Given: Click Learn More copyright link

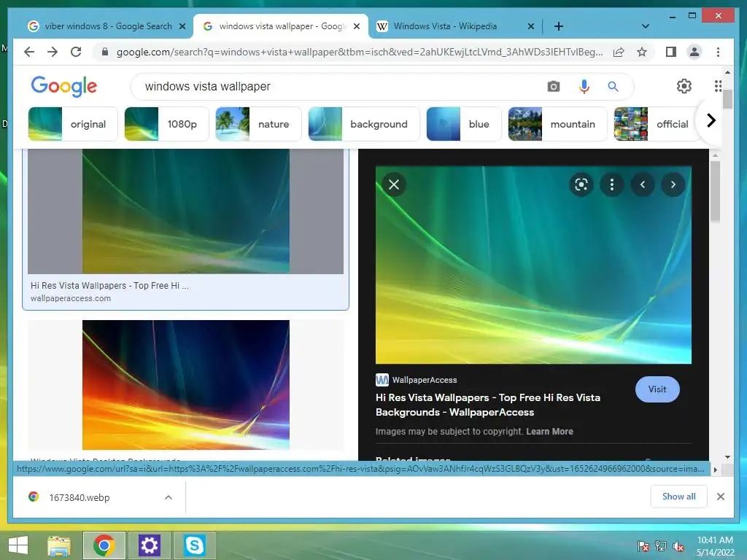Looking at the screenshot, I should [x=549, y=432].
